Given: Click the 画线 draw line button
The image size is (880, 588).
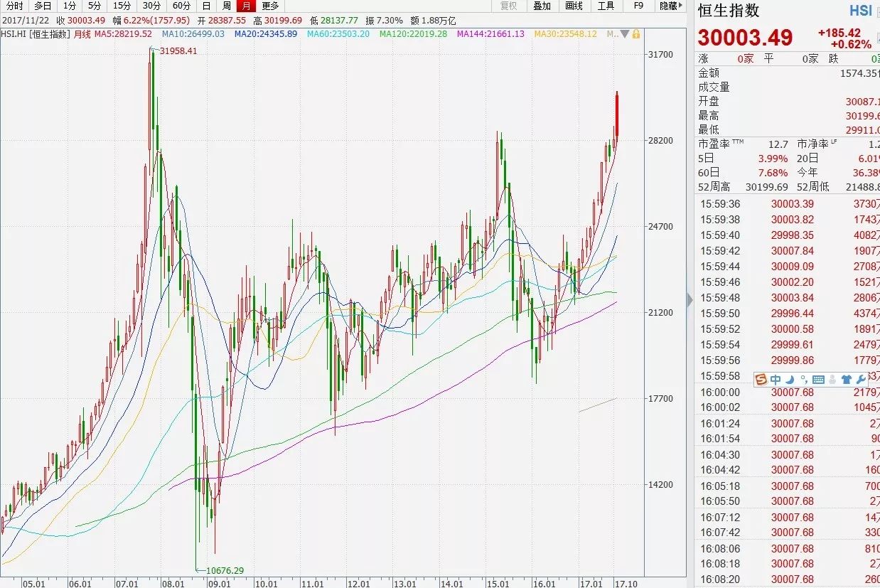Looking at the screenshot, I should (x=574, y=6).
